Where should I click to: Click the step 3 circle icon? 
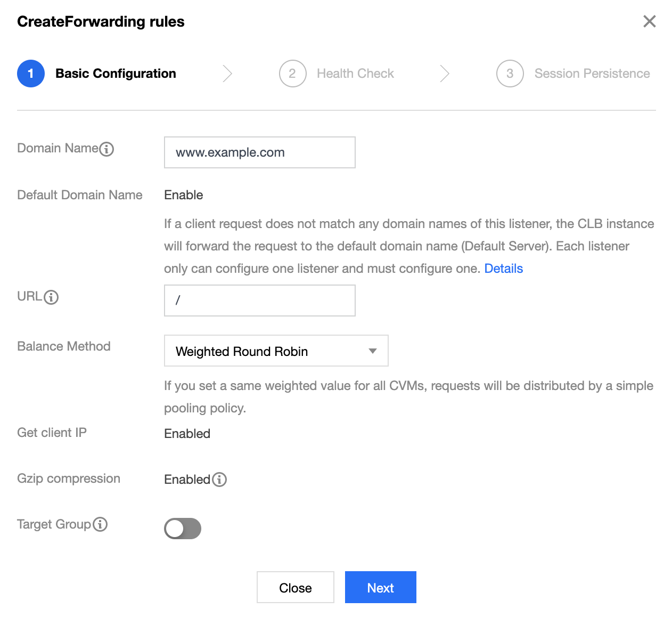(510, 74)
